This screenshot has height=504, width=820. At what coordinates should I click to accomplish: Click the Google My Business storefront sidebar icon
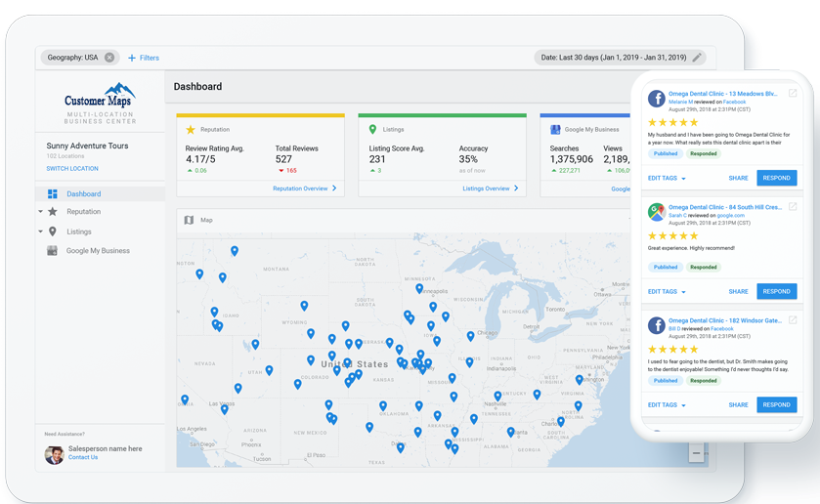click(x=53, y=251)
